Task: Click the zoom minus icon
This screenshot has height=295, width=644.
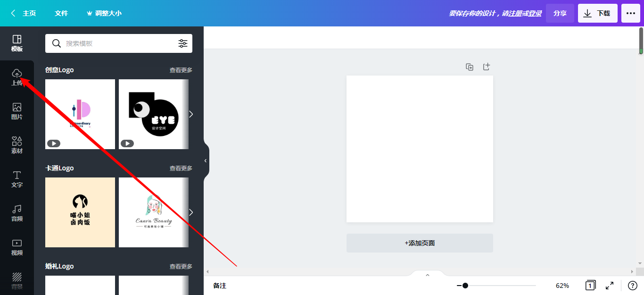Action: pyautogui.click(x=459, y=286)
